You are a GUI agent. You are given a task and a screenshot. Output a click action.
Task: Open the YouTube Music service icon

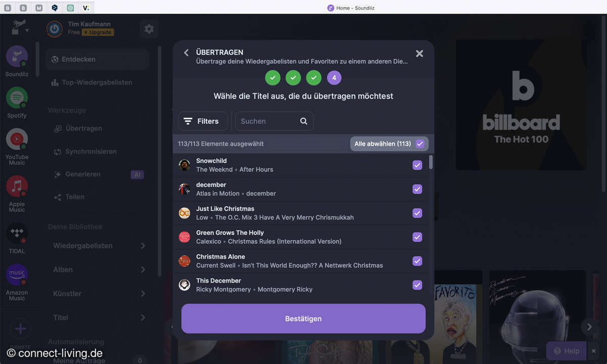tap(17, 139)
